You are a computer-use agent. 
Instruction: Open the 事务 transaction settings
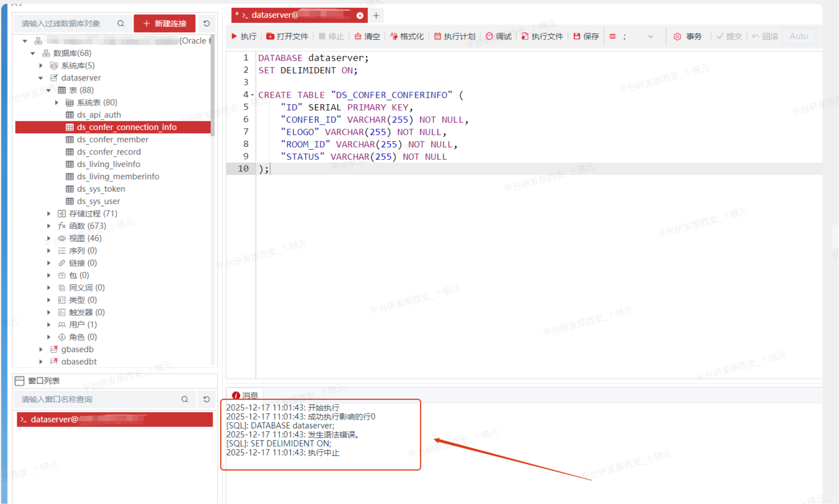point(688,36)
